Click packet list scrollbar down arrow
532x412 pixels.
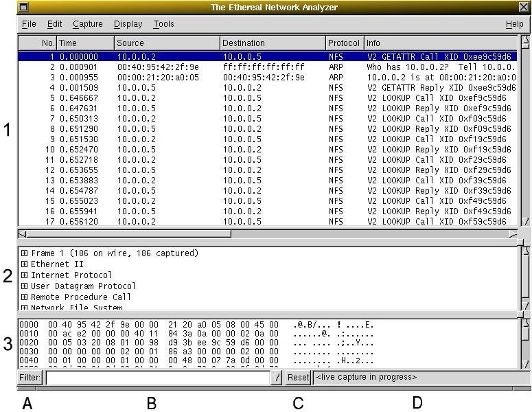click(525, 221)
